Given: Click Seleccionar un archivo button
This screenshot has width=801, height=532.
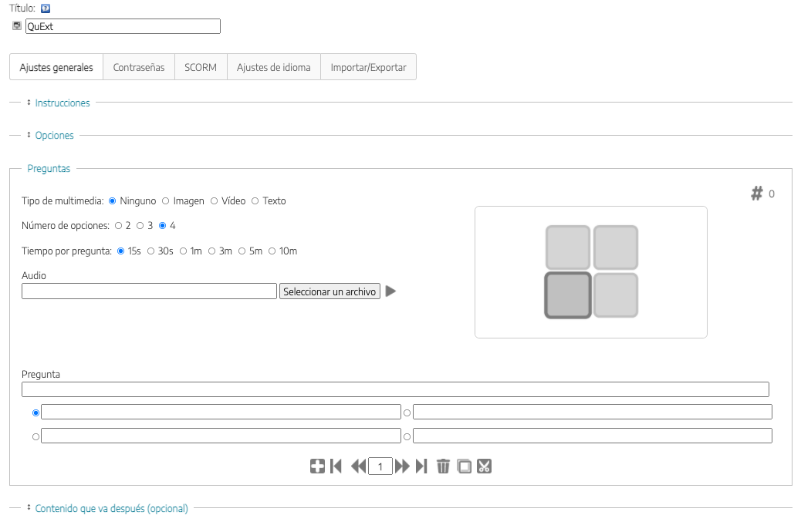Looking at the screenshot, I should click(x=330, y=292).
